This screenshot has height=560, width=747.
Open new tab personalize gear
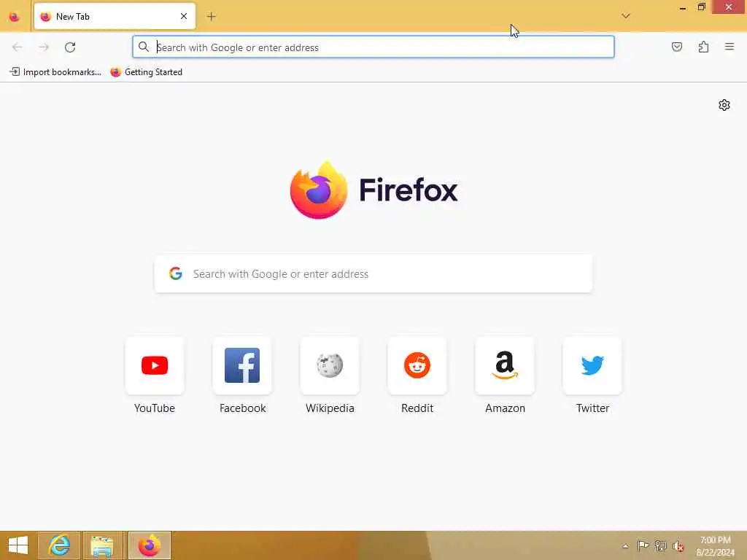[x=724, y=105]
